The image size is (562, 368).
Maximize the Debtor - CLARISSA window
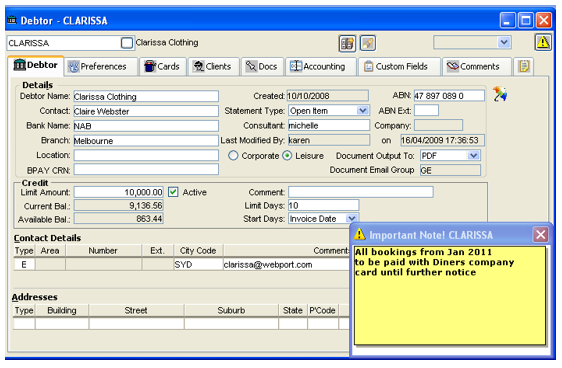pos(525,20)
